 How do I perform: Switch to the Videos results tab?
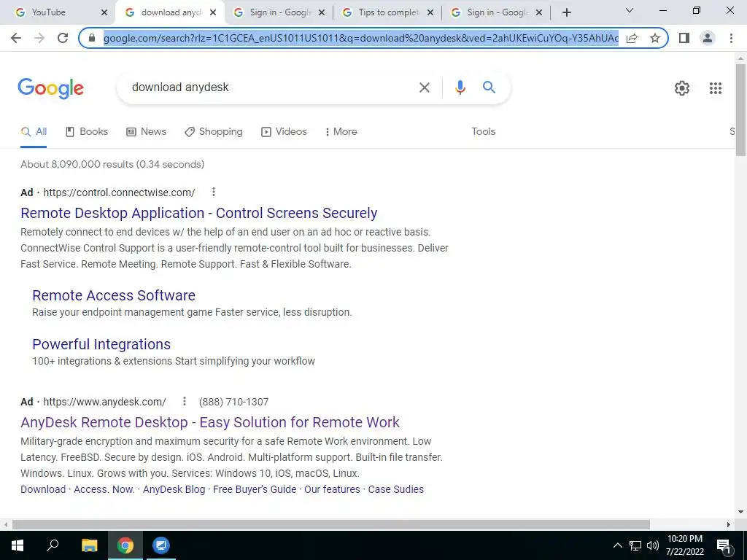click(284, 132)
